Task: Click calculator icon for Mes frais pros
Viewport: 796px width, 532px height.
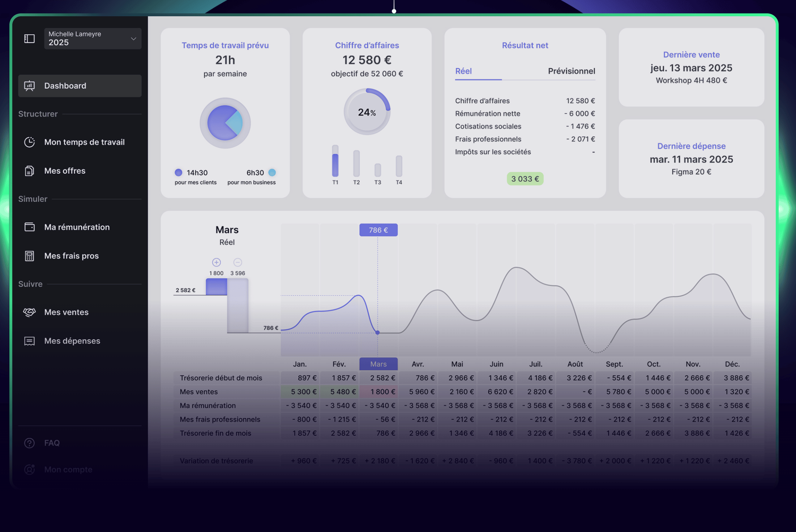Action: [x=29, y=256]
